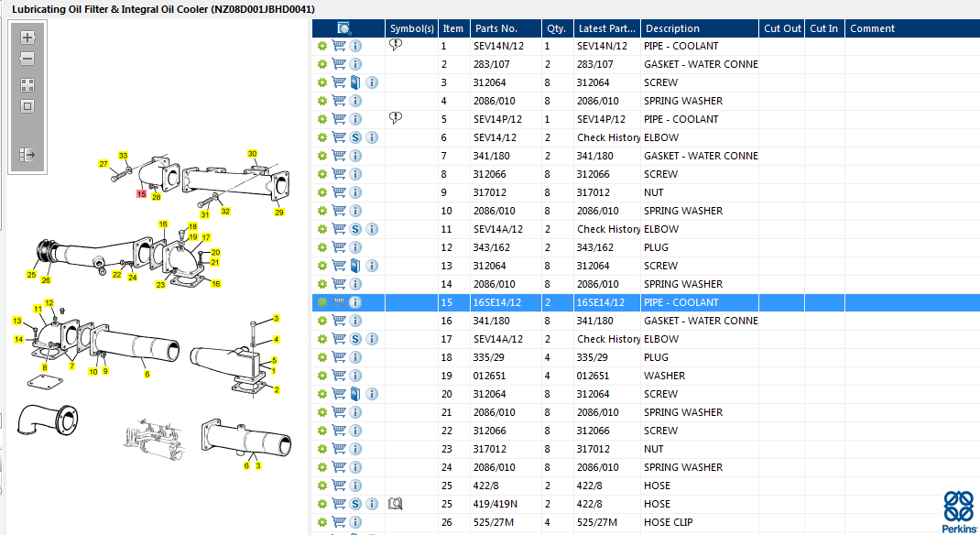This screenshot has height=535, width=980.
Task: Click the search magnifier icon in table header
Action: pos(343,28)
